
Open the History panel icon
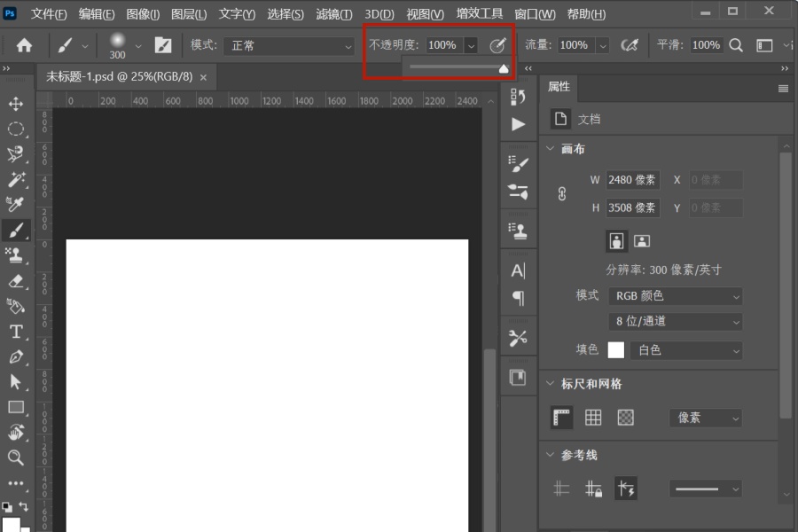[518, 97]
